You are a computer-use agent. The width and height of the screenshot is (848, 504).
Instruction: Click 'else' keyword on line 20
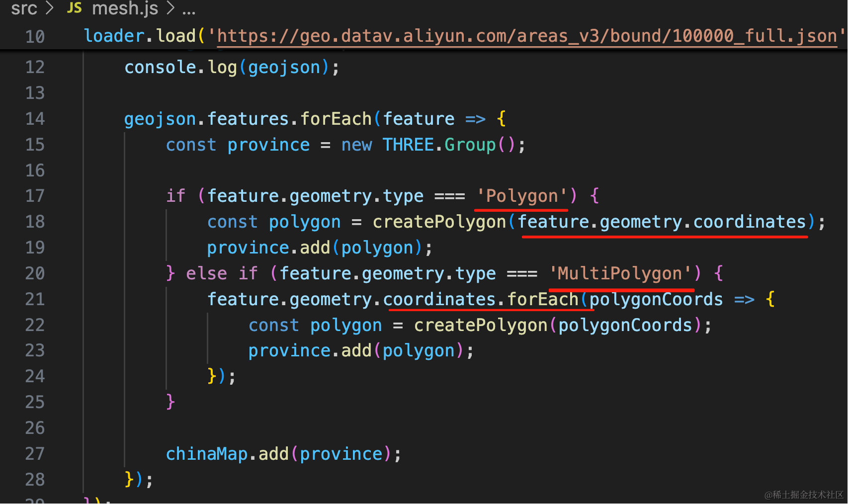[206, 273]
